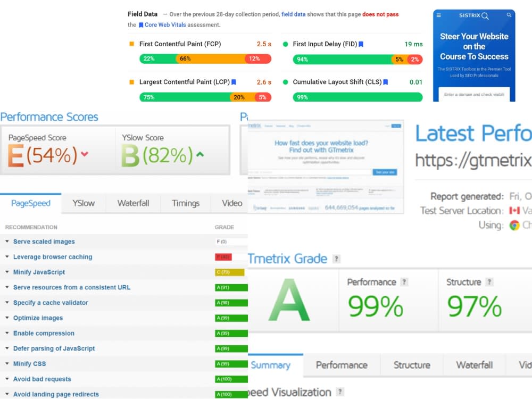The image size is (532, 399).
Task: Click the green up arrow beside YSlow Score
Action: coord(200,154)
